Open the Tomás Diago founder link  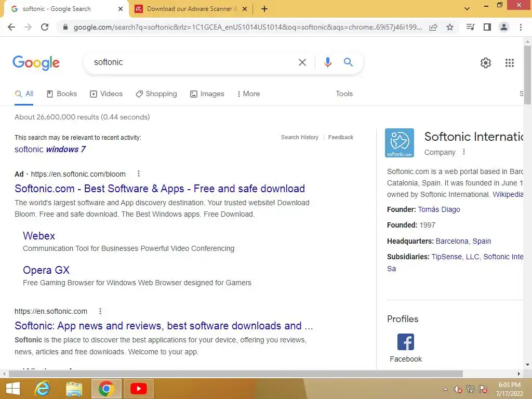tap(438, 209)
